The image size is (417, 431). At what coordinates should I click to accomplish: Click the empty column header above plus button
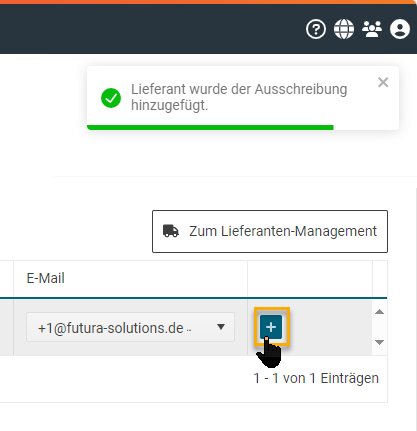coord(310,278)
